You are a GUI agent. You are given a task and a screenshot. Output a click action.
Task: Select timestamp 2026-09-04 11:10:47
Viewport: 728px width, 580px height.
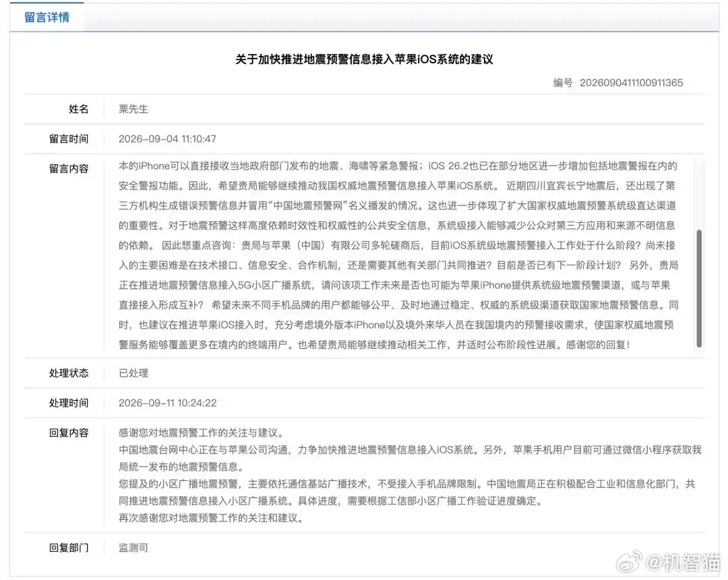[x=167, y=139]
